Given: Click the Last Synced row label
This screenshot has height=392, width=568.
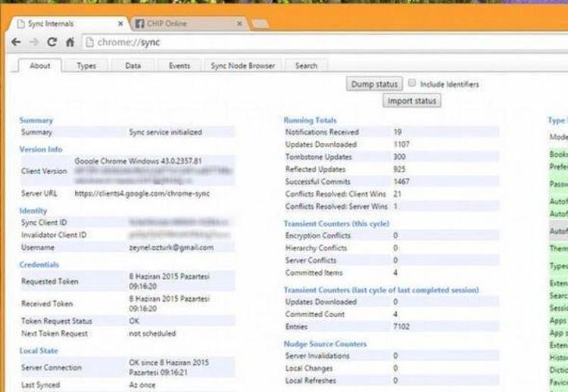Looking at the screenshot, I should coord(41,385).
